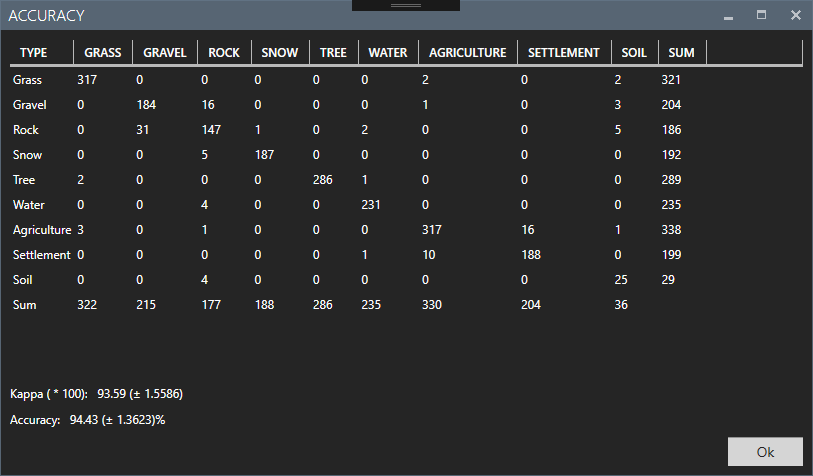
Task: Click the Kappa 93.59 statistic text
Action: 96,394
